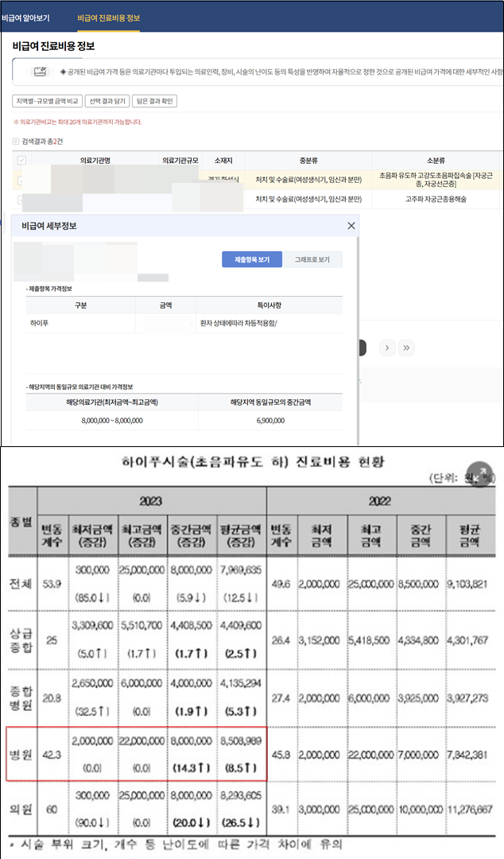Click the expand image icon over the cost table

pos(479,473)
